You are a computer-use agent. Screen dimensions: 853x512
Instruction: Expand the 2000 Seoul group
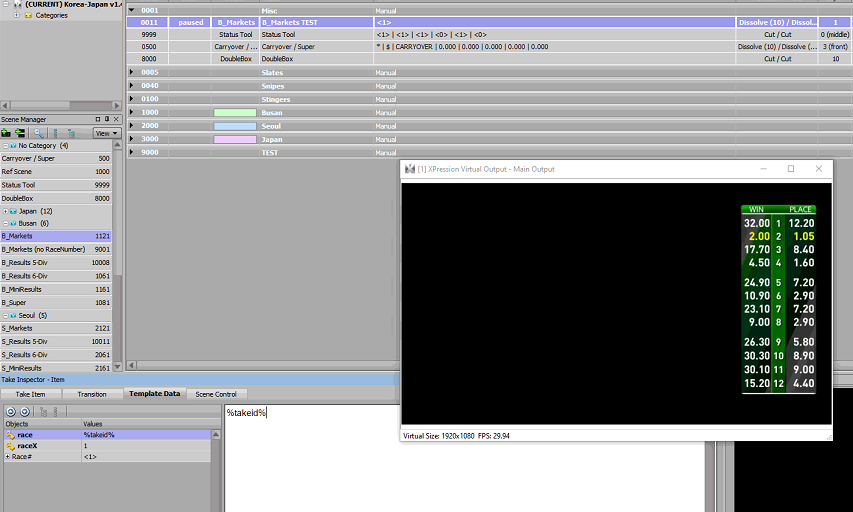point(132,126)
